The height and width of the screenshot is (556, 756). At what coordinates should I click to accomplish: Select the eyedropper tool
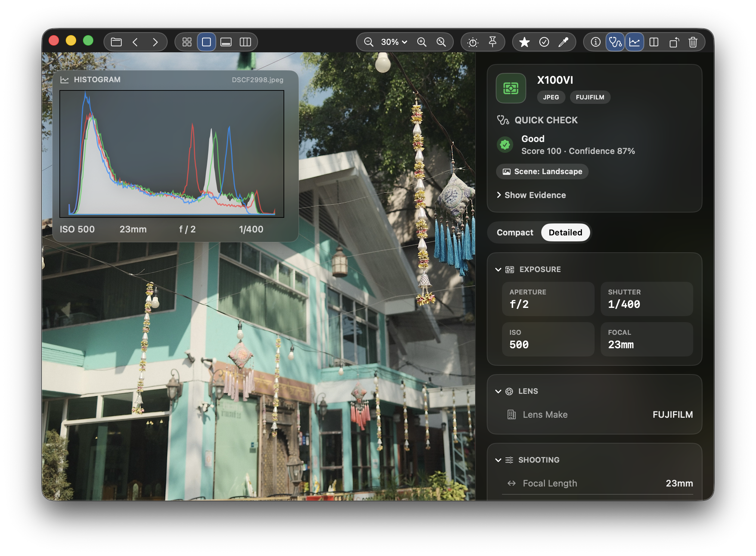coord(564,42)
